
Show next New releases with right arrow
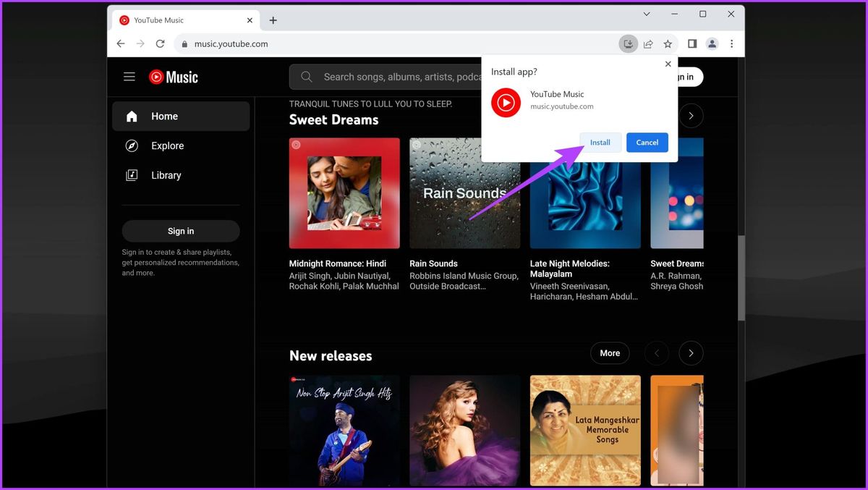[x=691, y=353]
